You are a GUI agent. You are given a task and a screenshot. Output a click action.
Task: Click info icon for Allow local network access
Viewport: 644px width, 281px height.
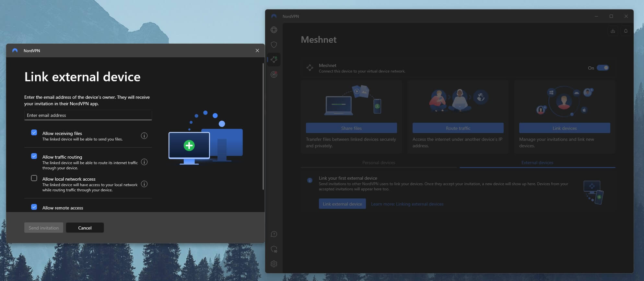[x=144, y=184]
